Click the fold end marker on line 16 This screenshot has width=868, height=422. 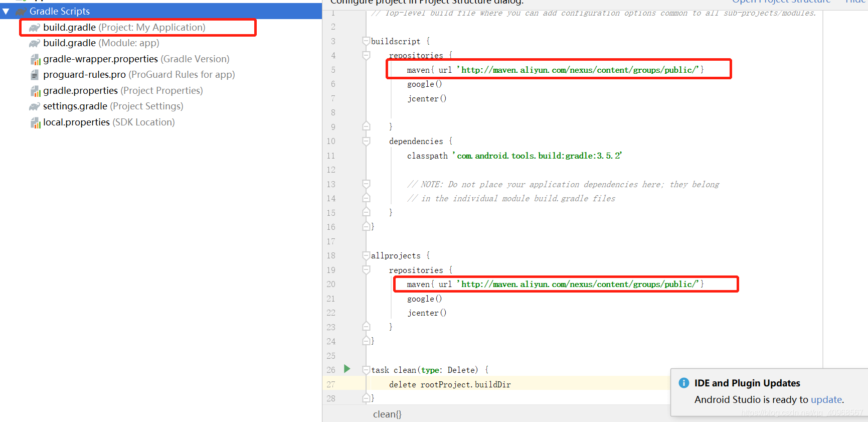pos(366,227)
